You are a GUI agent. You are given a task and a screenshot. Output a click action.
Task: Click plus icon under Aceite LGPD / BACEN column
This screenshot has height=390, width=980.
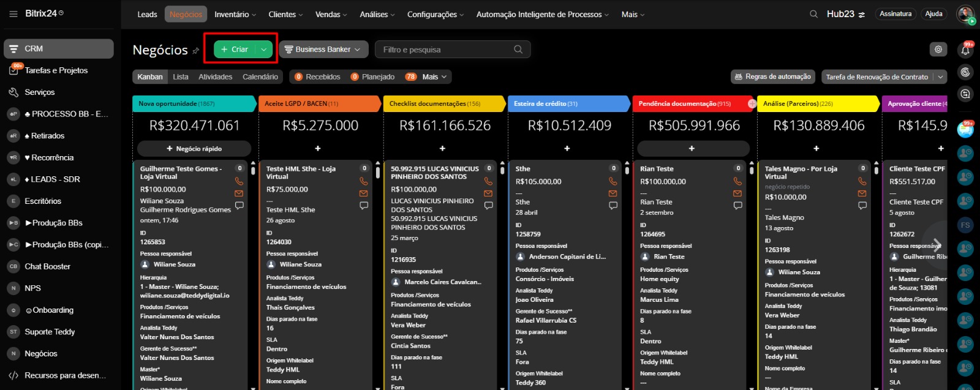point(318,149)
